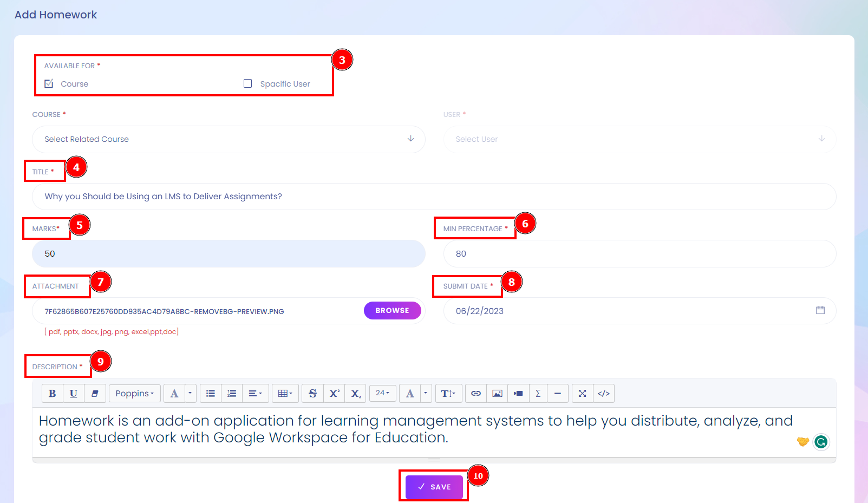Click the Course checkbox label text
The image size is (868, 503).
coord(75,84)
